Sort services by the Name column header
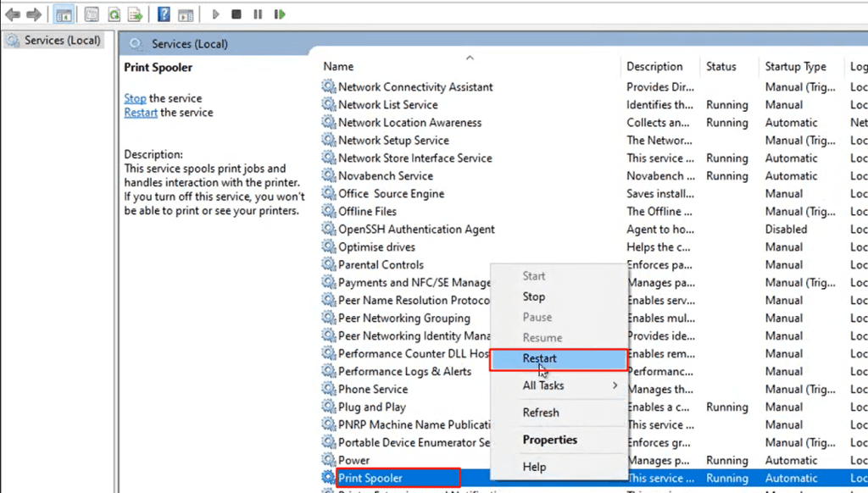This screenshot has width=868, height=493. click(x=339, y=66)
